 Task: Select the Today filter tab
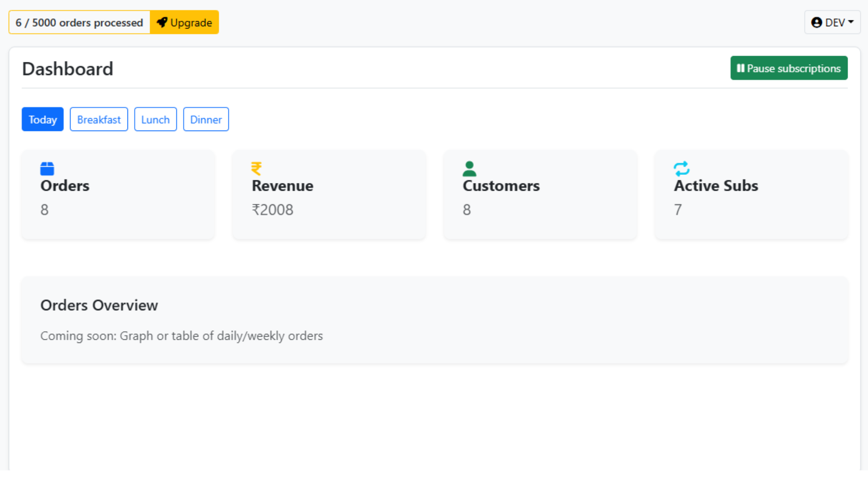click(x=42, y=119)
